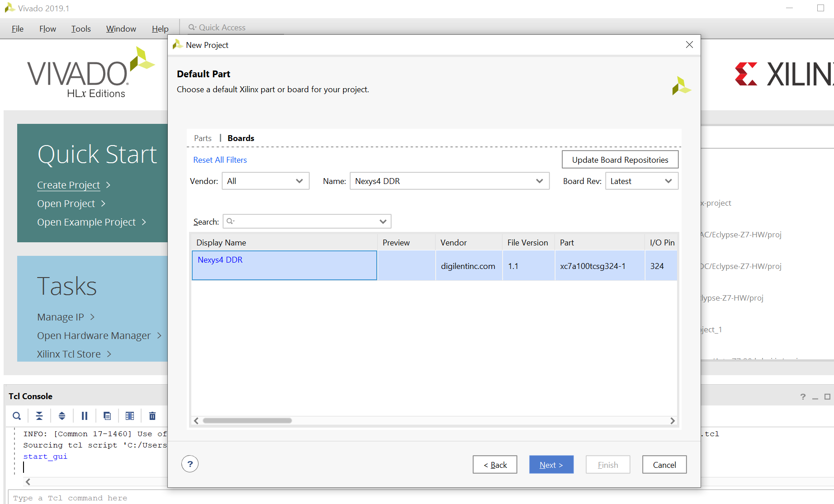Viewport: 834px width, 504px height.
Task: Expand Open Hardware Manager chevron
Action: tap(159, 335)
